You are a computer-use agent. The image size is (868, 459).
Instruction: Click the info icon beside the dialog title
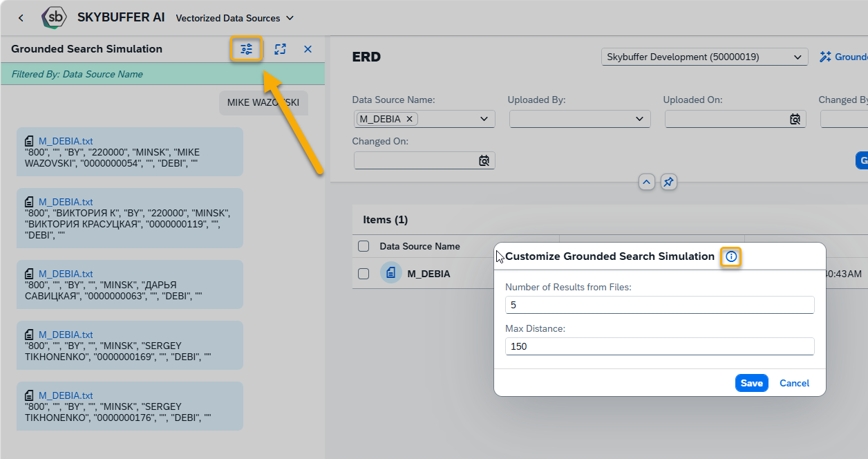[731, 256]
